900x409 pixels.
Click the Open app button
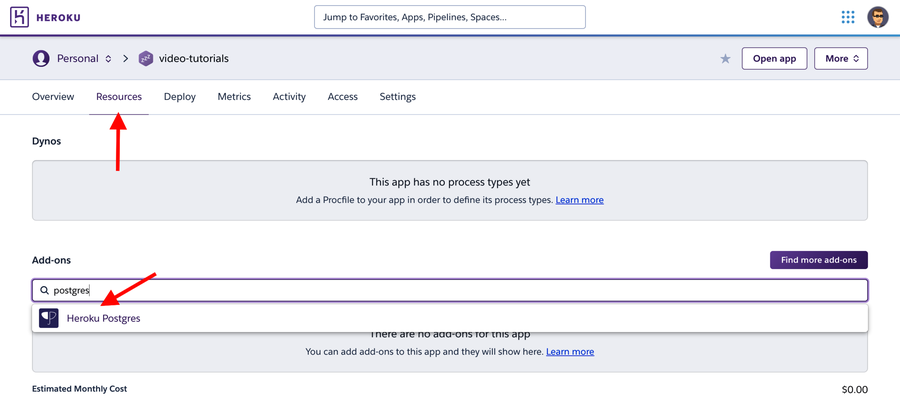click(x=774, y=59)
